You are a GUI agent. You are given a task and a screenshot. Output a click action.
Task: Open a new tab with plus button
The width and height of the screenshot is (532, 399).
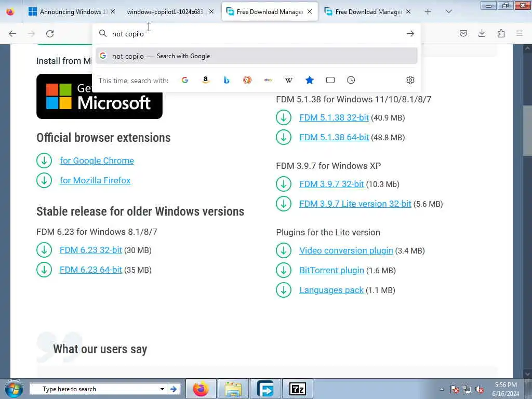coord(428,11)
